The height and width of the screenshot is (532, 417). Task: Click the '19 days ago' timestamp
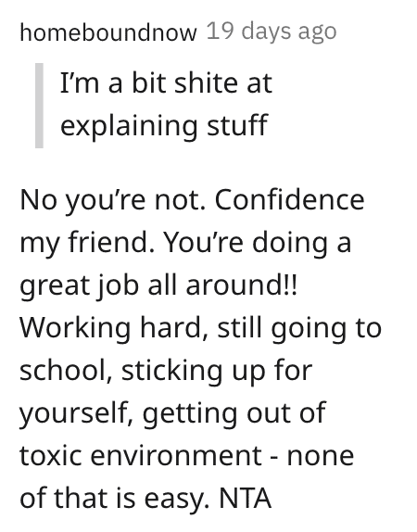(272, 32)
